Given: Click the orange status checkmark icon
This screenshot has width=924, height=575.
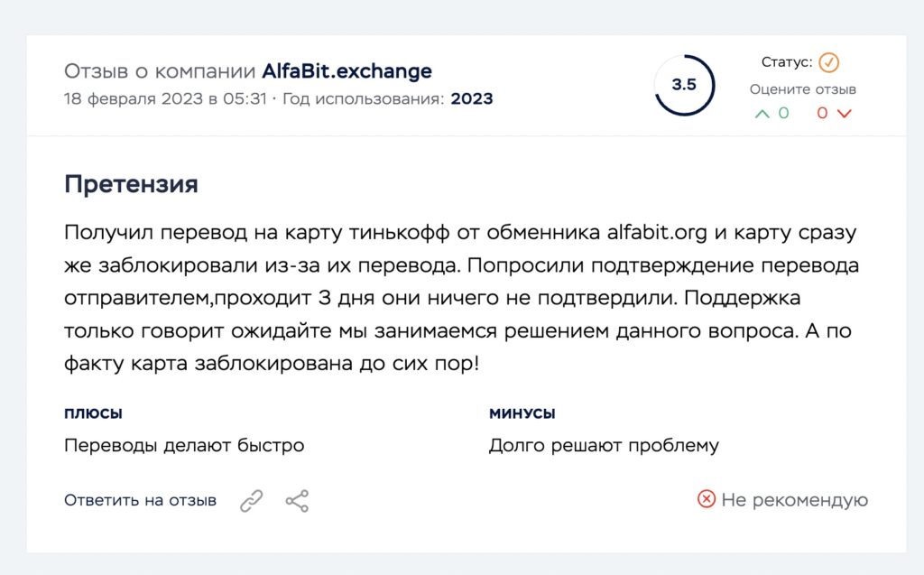Looking at the screenshot, I should (829, 62).
